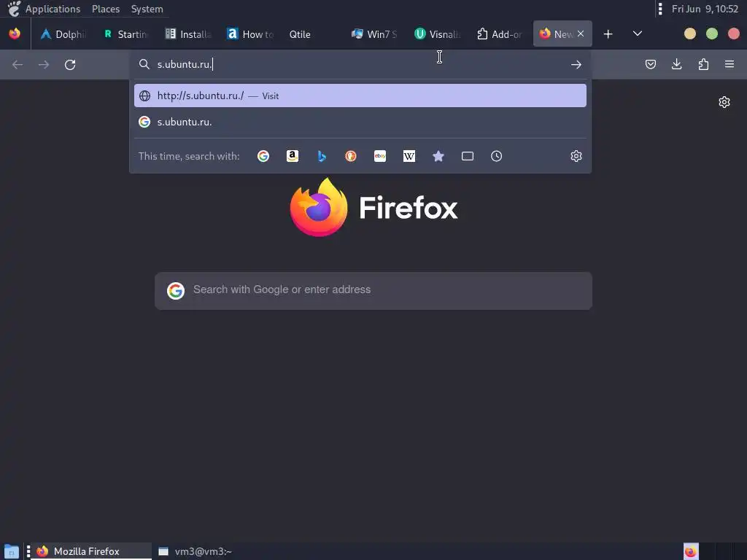The image size is (747, 560).
Task: Search this time with DuckDuckGo icon
Action: 351,156
